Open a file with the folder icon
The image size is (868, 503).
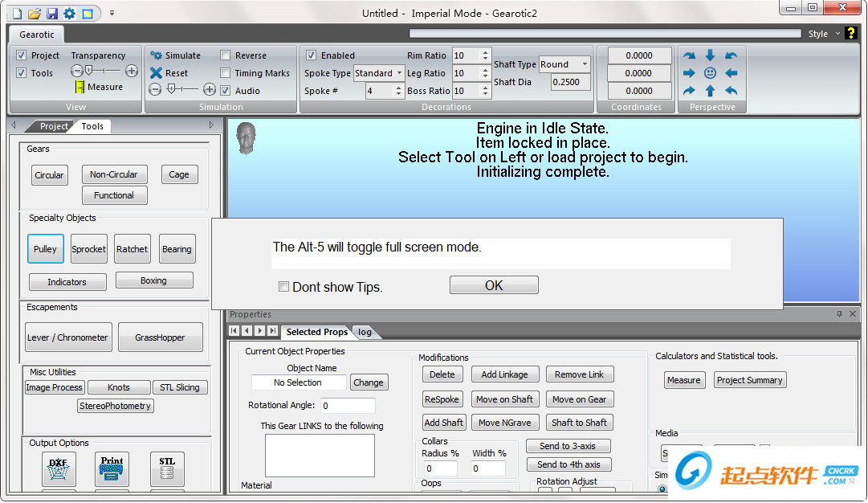tap(35, 14)
